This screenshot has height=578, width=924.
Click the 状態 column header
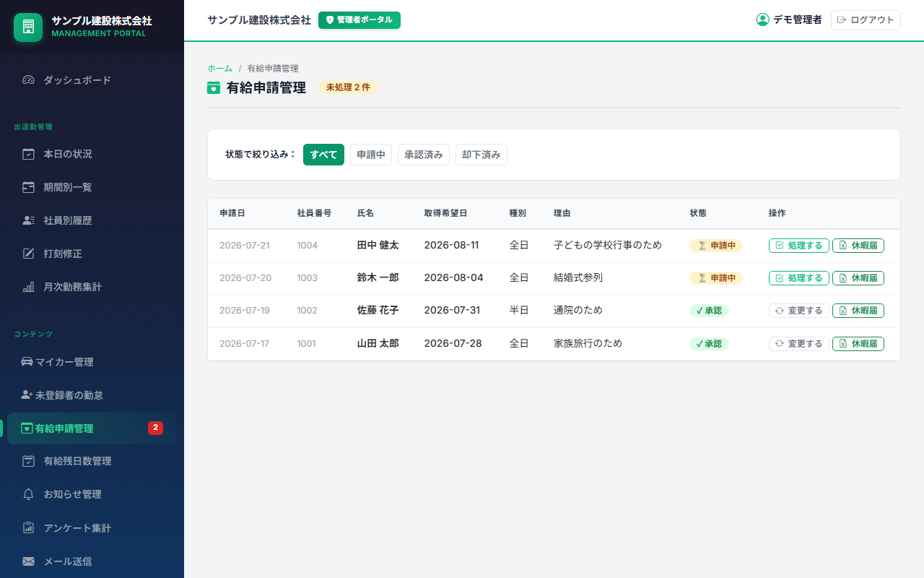point(698,213)
